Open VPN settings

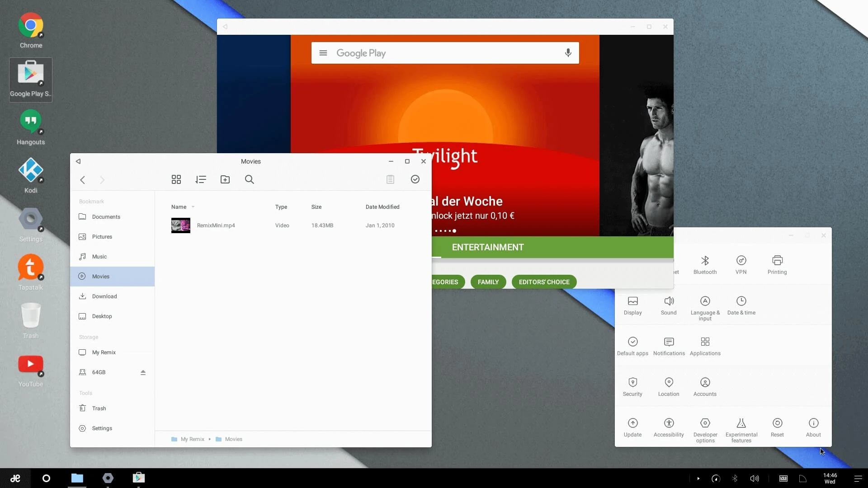pyautogui.click(x=741, y=265)
